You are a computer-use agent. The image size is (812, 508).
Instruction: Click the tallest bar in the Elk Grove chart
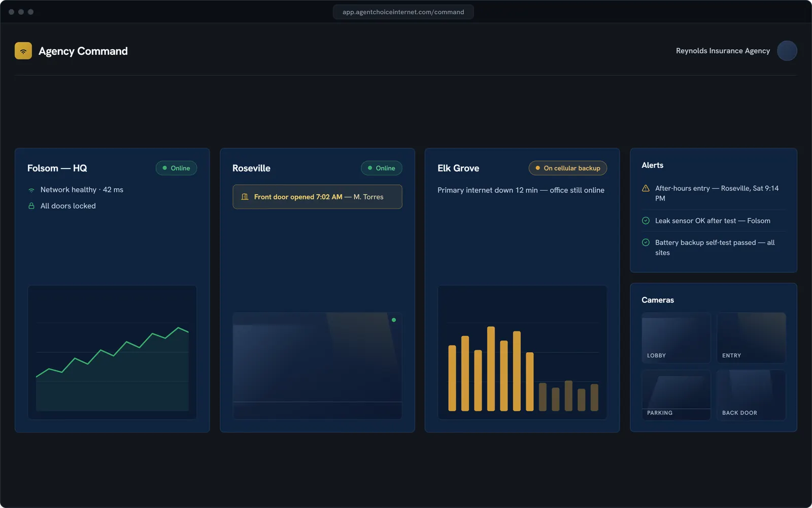pos(491,368)
